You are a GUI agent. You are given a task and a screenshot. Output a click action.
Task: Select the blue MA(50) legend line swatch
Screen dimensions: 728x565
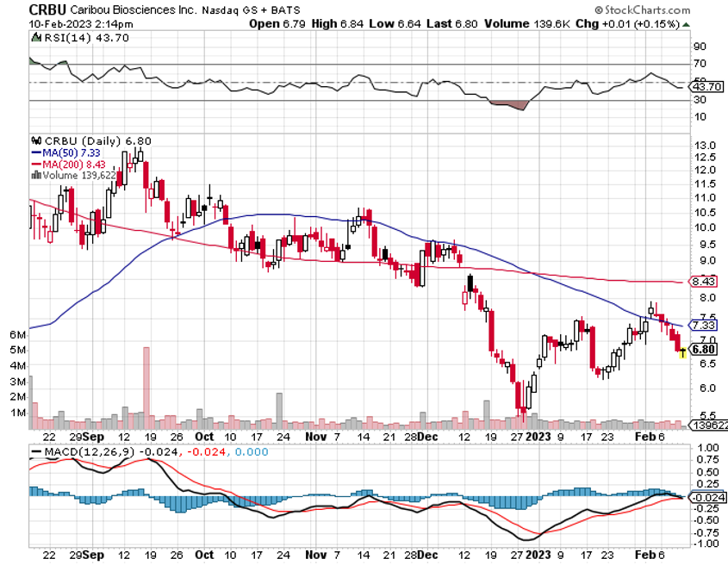point(36,152)
